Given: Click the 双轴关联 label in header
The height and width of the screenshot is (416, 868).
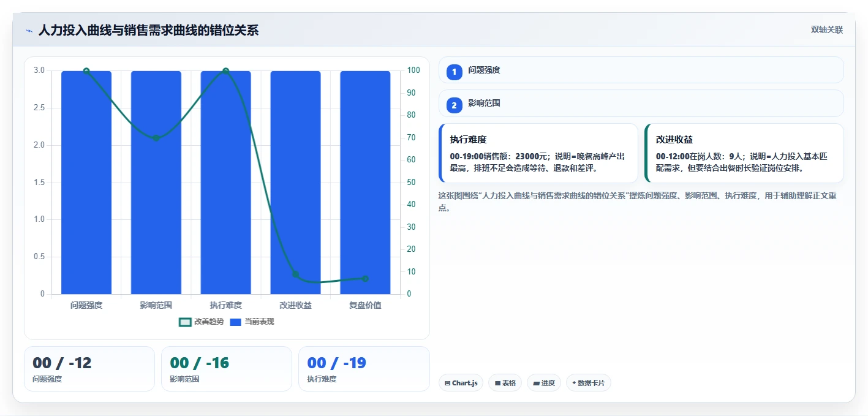Looking at the screenshot, I should 827,30.
